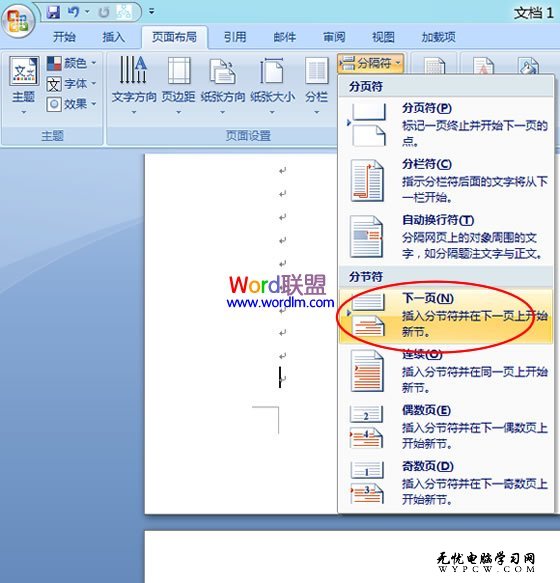Open the 视图 tab

point(383,37)
